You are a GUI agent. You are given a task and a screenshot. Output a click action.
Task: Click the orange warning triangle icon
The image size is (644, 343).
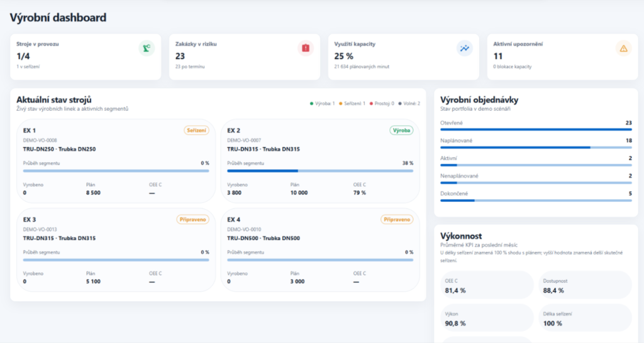coord(623,48)
